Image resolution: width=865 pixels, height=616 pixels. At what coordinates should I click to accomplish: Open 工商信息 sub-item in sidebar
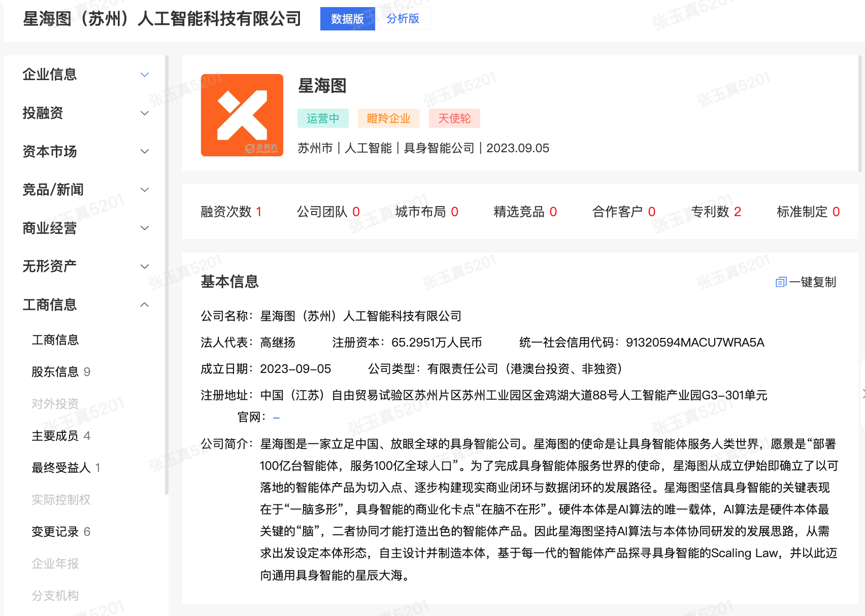(55, 340)
